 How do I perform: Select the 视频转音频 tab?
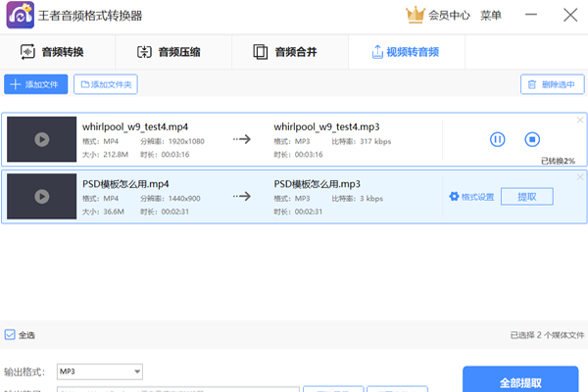pyautogui.click(x=405, y=52)
